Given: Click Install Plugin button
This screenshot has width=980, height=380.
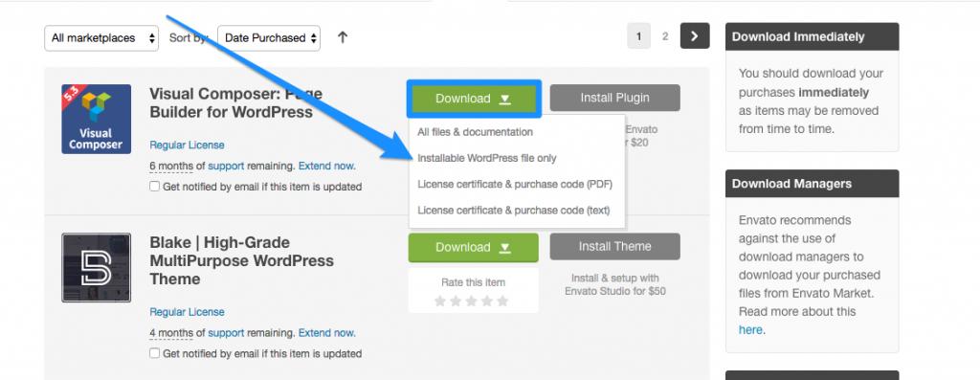Looking at the screenshot, I should tap(614, 98).
